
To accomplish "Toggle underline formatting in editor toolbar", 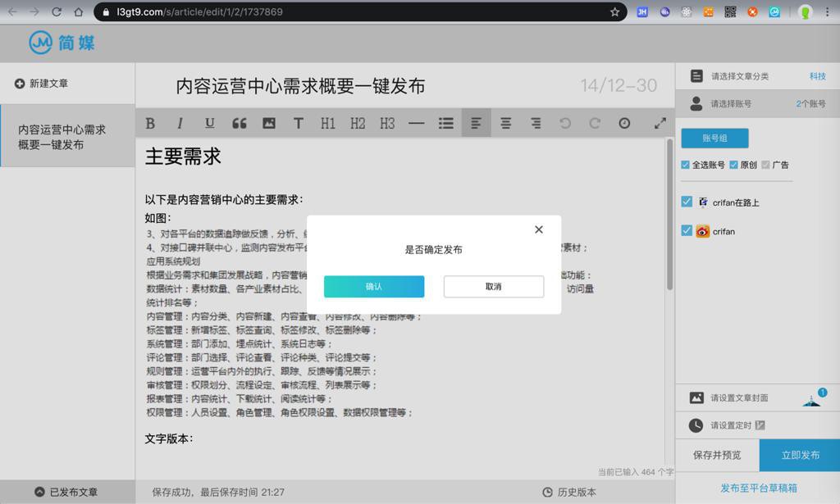I will click(209, 123).
